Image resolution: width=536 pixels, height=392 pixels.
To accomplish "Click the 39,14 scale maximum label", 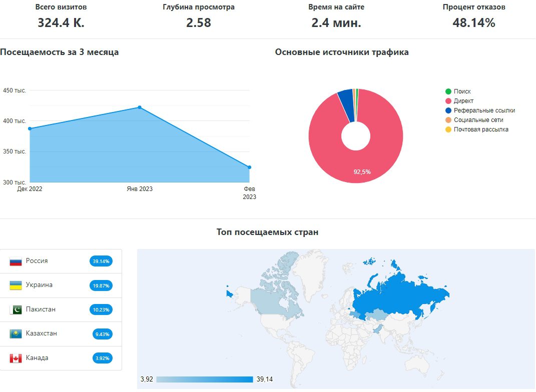I will click(265, 379).
